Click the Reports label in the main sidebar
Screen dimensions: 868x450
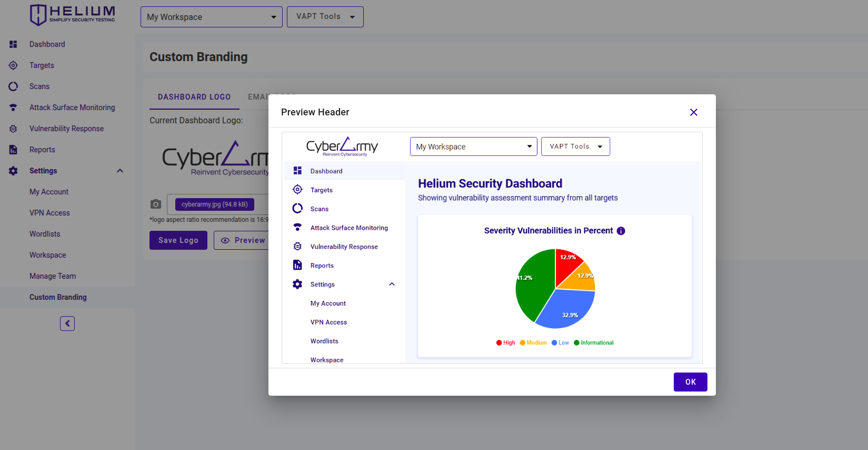click(42, 150)
